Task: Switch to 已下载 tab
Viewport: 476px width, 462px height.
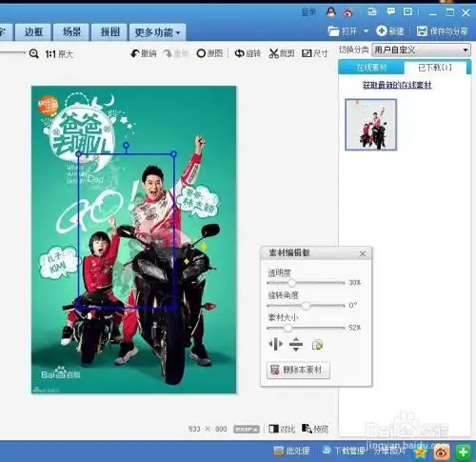Action: [435, 68]
